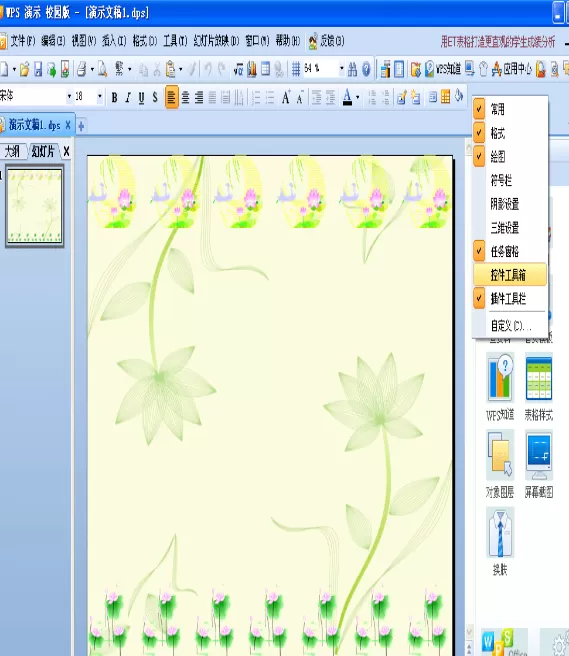Uncheck the 任务窗格 option
This screenshot has height=656, width=569.
coord(510,251)
